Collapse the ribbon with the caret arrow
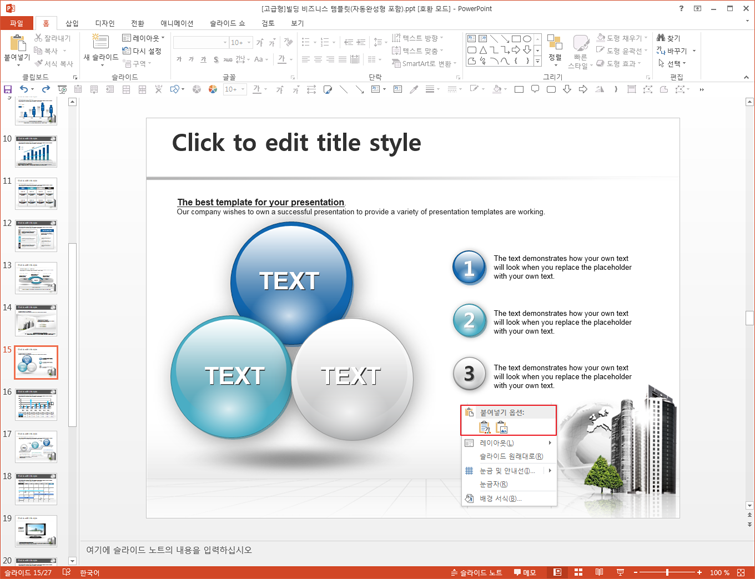 click(x=746, y=77)
